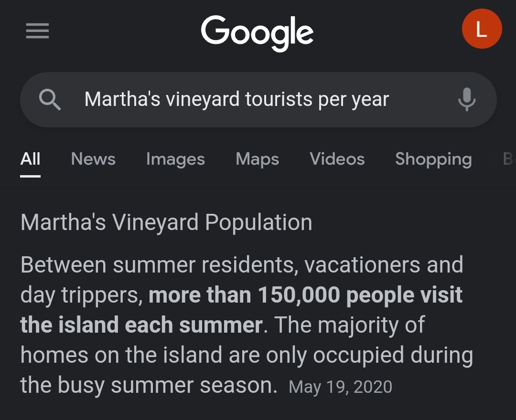Switch to the News tab
This screenshot has height=420, width=516.
(x=93, y=159)
